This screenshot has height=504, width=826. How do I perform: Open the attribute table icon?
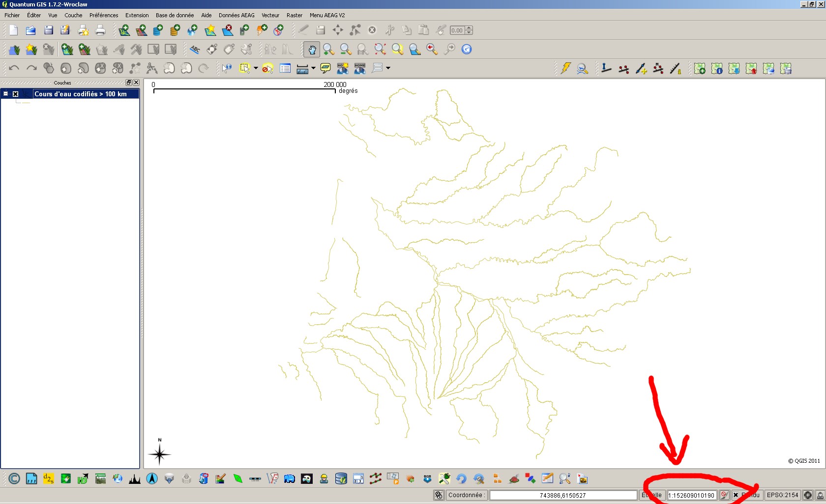[285, 68]
